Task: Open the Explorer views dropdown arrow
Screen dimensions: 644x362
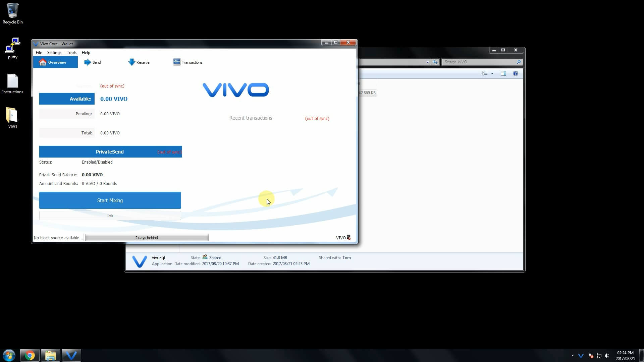Action: pyautogui.click(x=492, y=73)
